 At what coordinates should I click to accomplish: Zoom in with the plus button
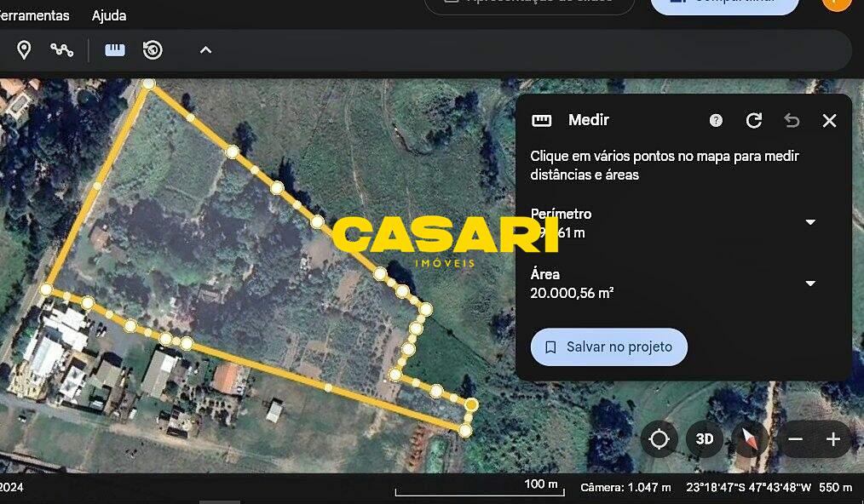[x=833, y=439]
